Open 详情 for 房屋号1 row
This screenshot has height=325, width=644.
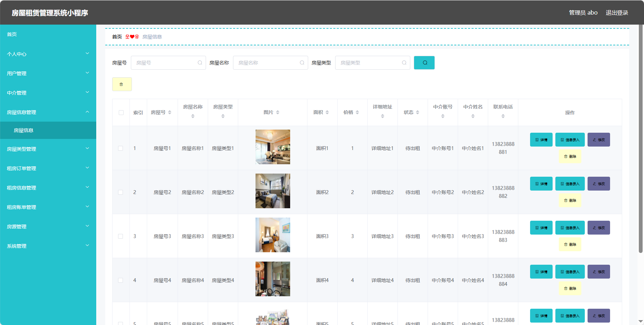[x=541, y=140]
